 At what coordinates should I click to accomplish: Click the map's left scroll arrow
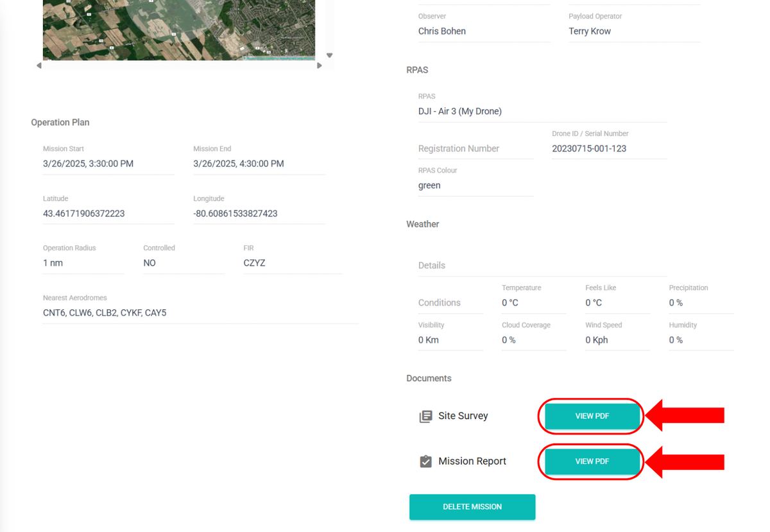pyautogui.click(x=39, y=65)
